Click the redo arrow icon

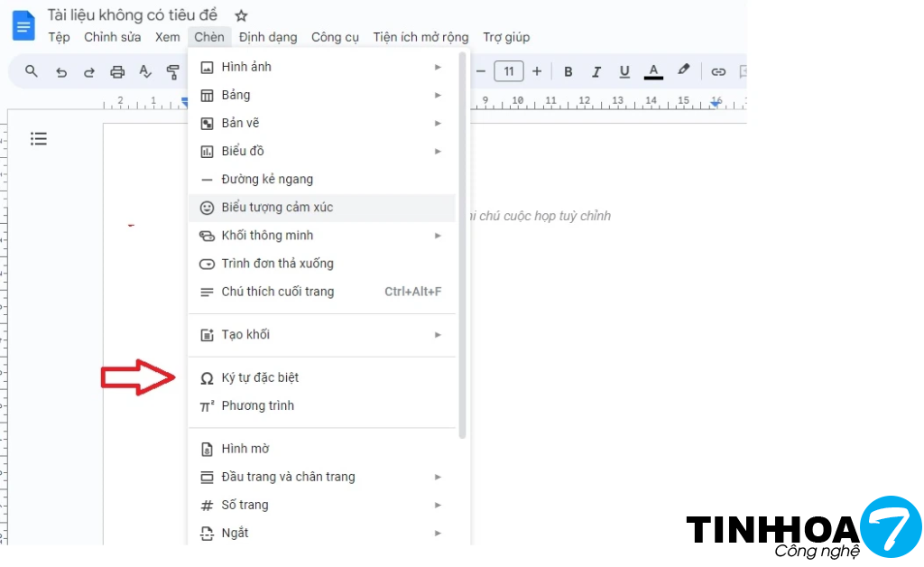(89, 72)
